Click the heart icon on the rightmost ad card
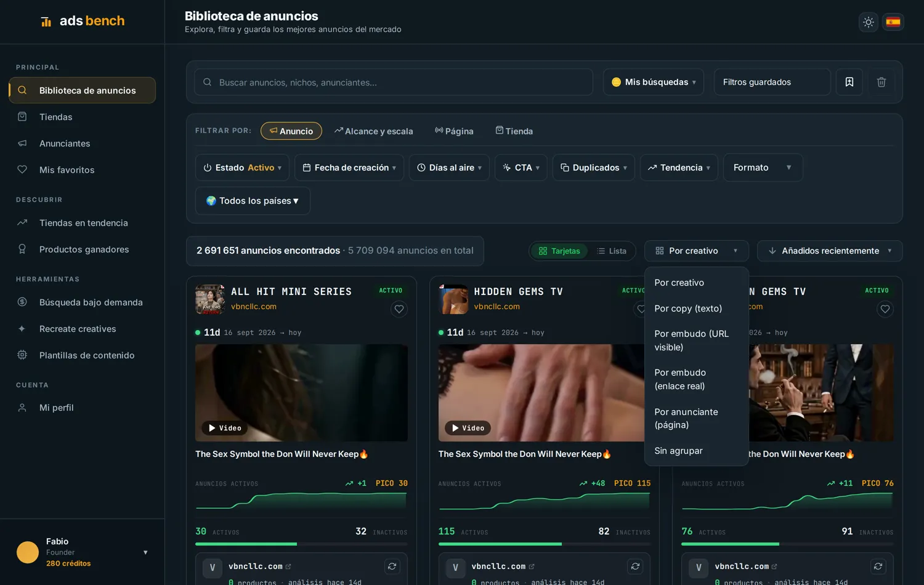This screenshot has height=585, width=924. (885, 309)
